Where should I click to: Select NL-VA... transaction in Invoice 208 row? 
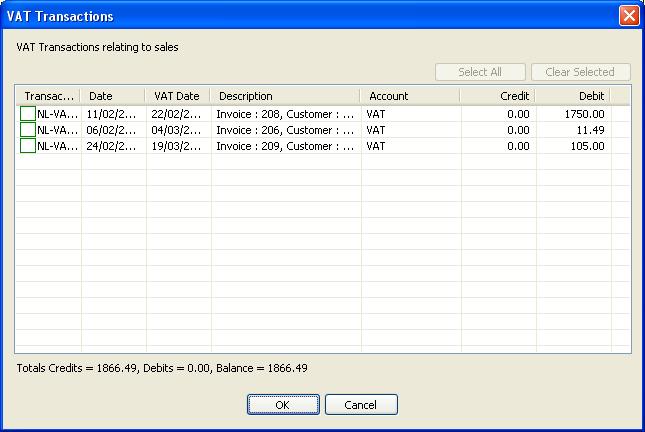point(58,114)
